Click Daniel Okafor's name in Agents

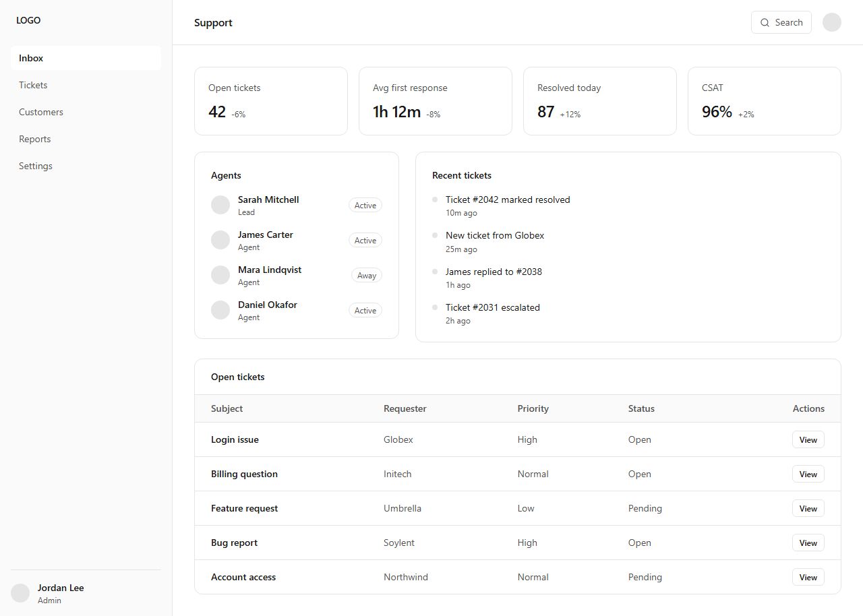pyautogui.click(x=268, y=305)
